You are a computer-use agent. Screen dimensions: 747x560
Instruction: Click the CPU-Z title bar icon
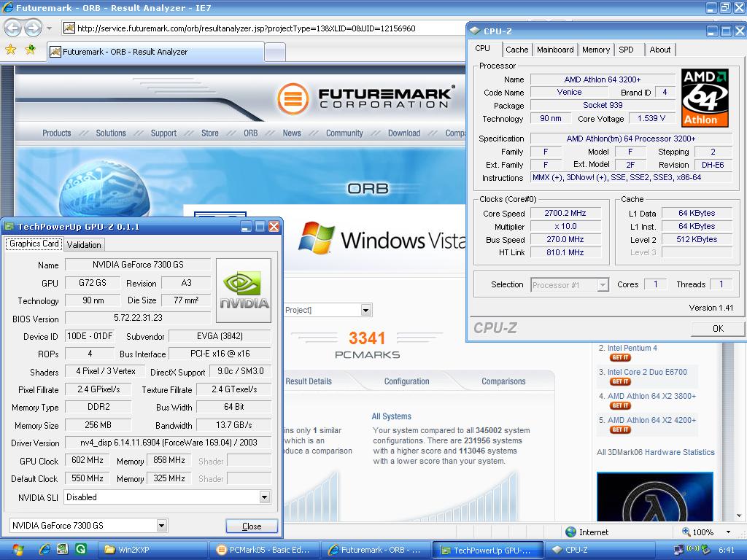tap(475, 31)
